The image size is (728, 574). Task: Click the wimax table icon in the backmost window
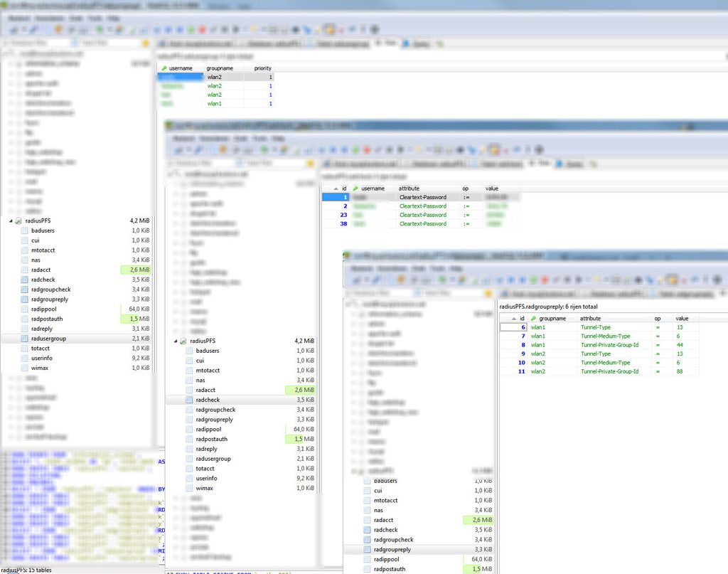[25, 368]
